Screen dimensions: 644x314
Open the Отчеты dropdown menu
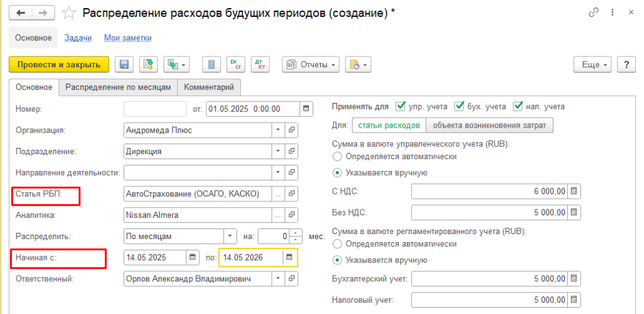click(311, 65)
